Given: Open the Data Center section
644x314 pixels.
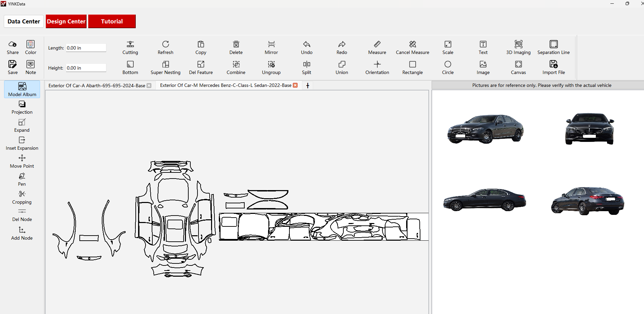Looking at the screenshot, I should [24, 21].
